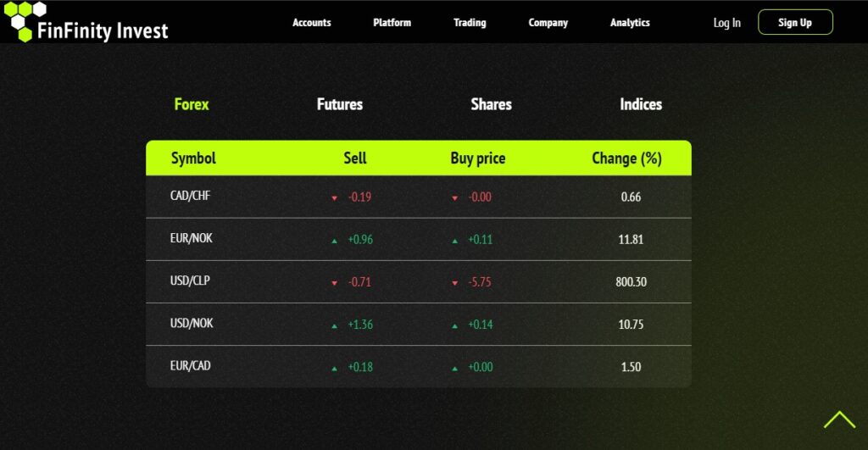Select the Indices tab
This screenshot has height=450, width=868.
click(x=641, y=104)
